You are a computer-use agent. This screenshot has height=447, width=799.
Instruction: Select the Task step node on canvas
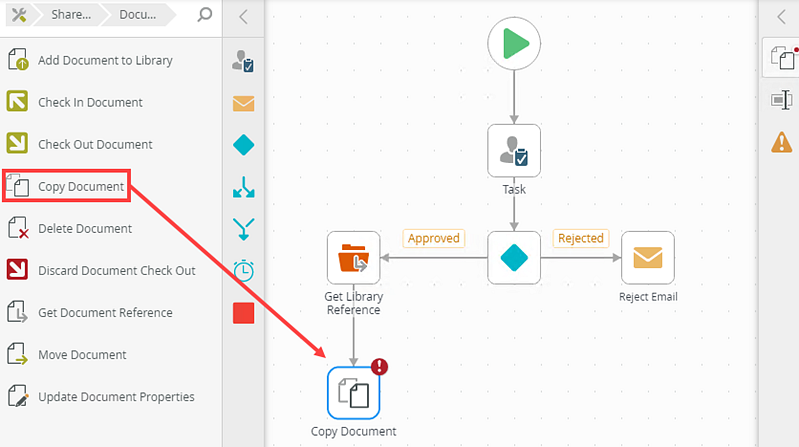point(514,151)
